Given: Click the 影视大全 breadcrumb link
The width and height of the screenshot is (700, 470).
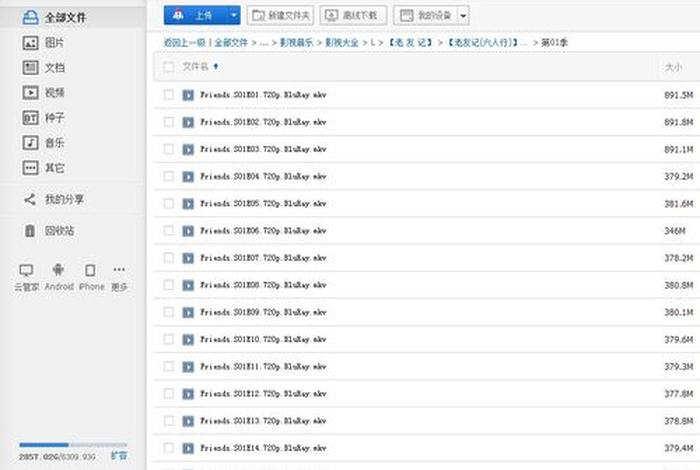Looking at the screenshot, I should (x=342, y=42).
